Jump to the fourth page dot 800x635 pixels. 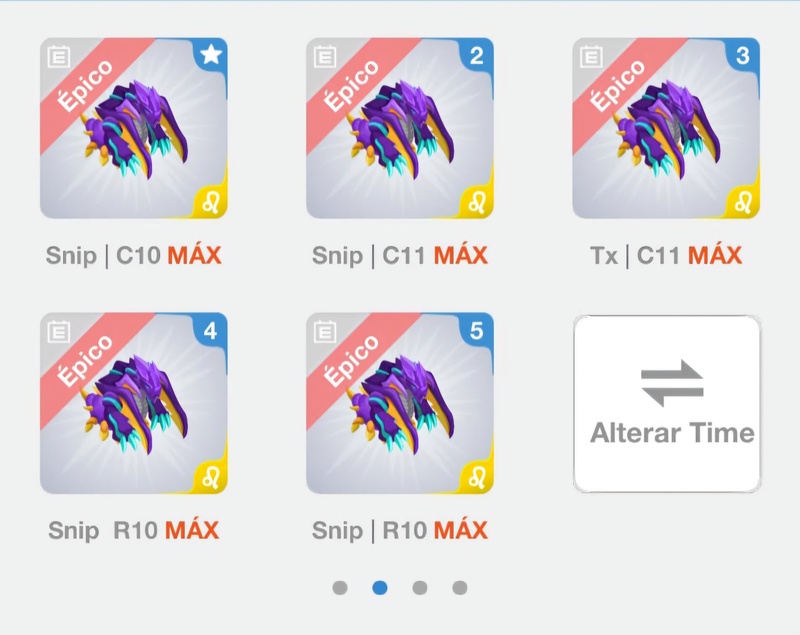pos(459,588)
